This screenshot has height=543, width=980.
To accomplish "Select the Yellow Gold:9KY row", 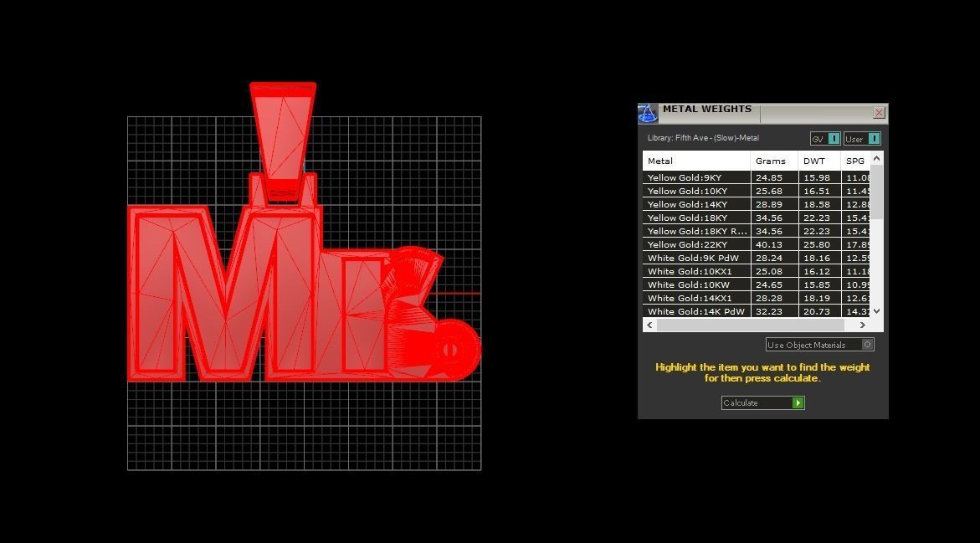I will (757, 177).
